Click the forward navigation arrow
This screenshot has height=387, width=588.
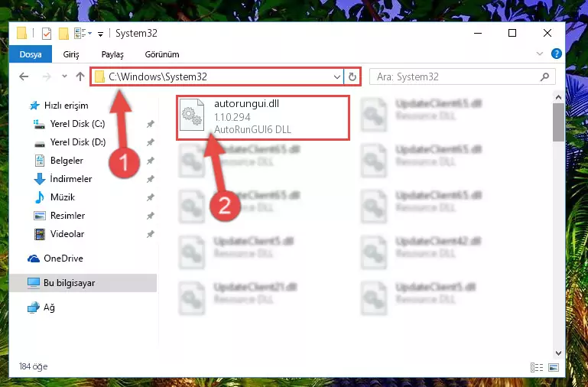coord(47,77)
